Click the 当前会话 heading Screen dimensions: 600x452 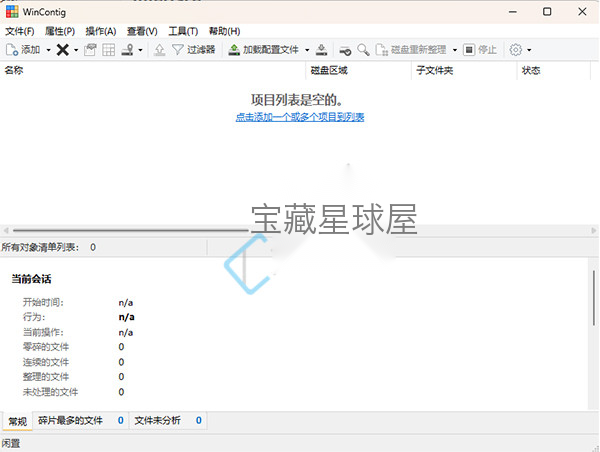31,279
